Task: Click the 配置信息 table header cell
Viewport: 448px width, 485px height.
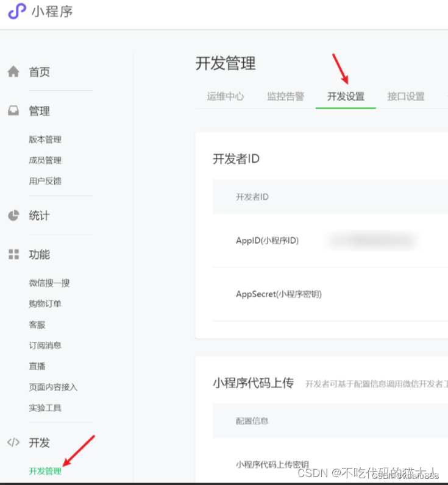Action: (x=252, y=420)
